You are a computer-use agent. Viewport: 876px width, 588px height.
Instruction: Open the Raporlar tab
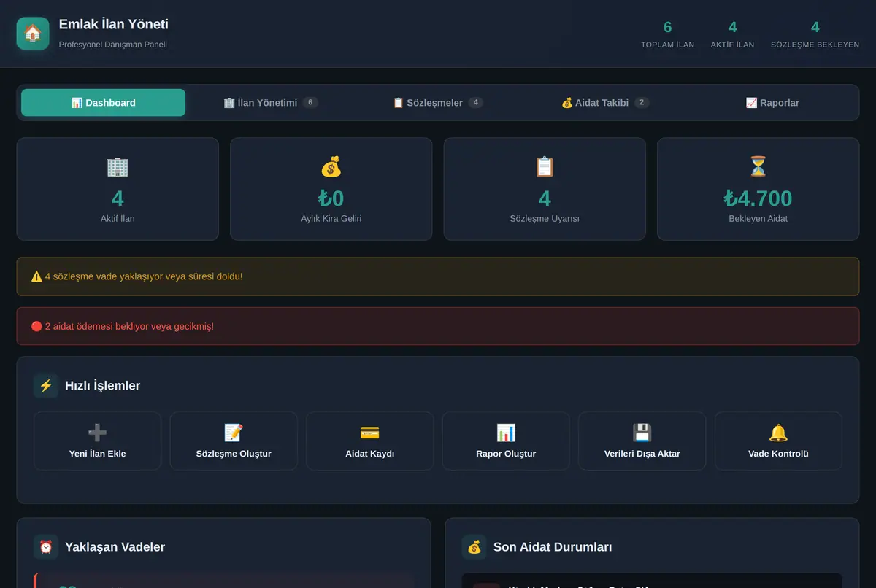click(x=772, y=103)
